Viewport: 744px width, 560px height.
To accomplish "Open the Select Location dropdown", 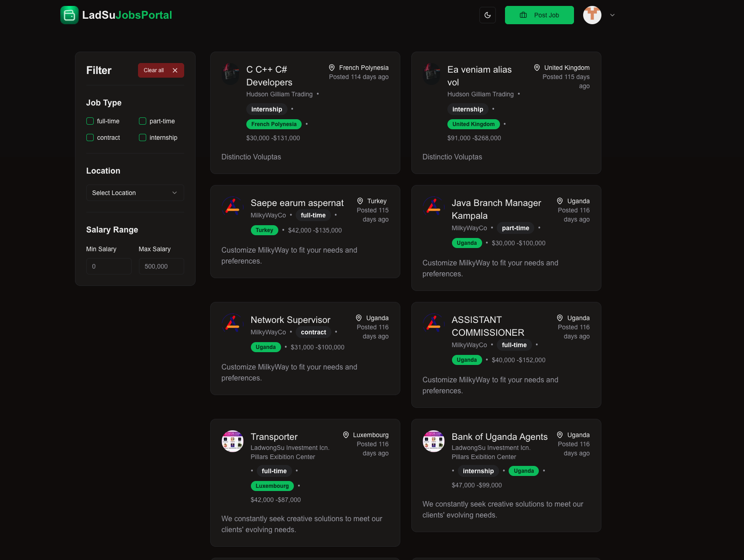I will tap(135, 193).
